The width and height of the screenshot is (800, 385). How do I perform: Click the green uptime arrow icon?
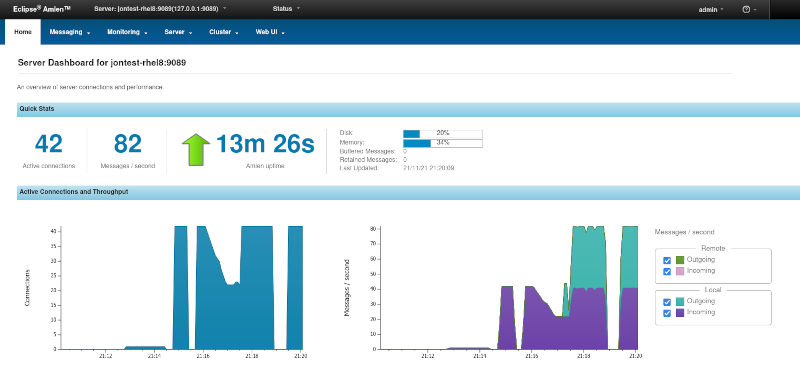(196, 149)
